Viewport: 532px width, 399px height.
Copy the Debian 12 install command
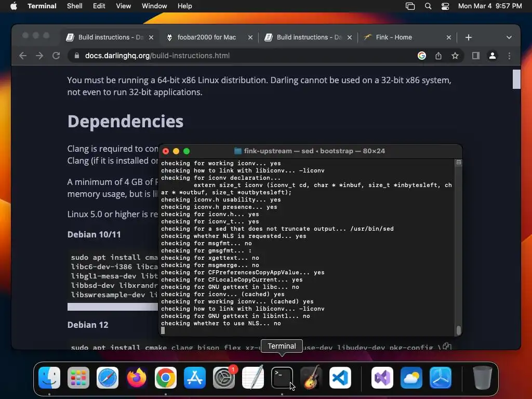447,347
